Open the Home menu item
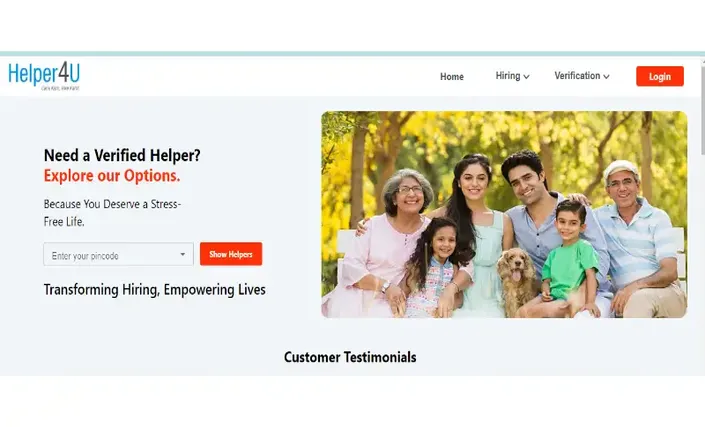This screenshot has width=705, height=427. [x=451, y=77]
